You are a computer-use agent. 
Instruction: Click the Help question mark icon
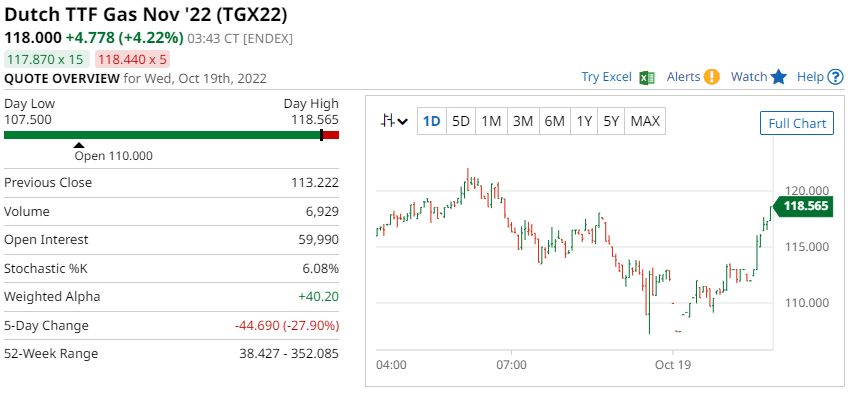[x=835, y=78]
